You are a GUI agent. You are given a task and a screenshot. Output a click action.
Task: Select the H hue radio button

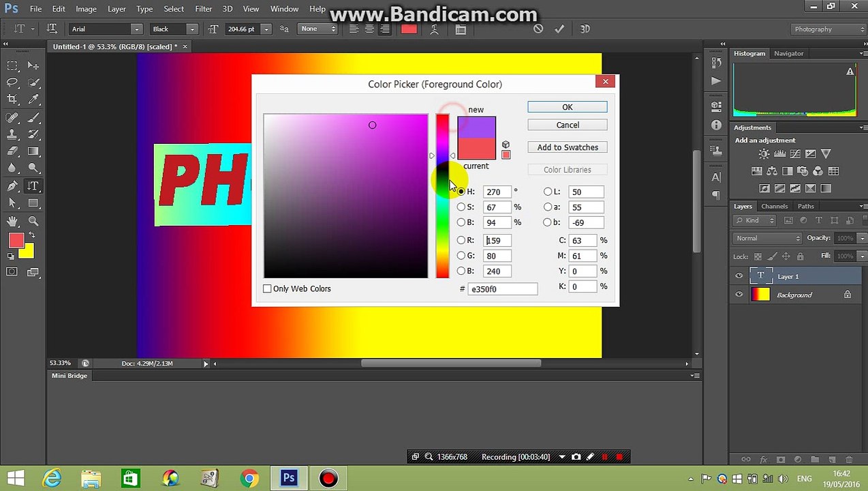pyautogui.click(x=461, y=192)
